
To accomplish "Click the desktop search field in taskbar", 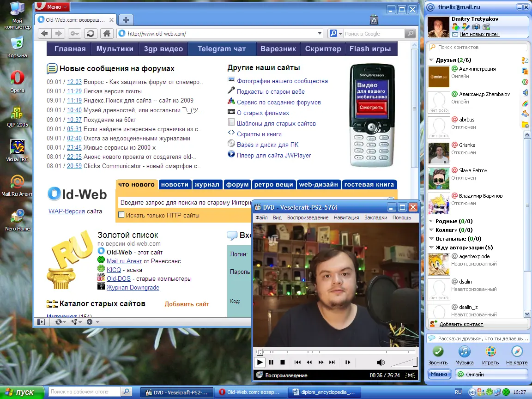I will coord(84,392).
